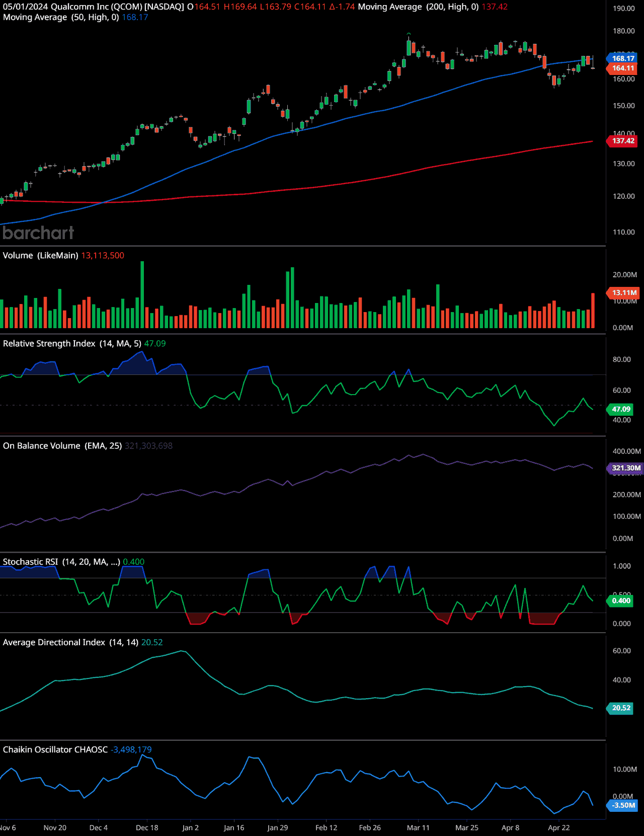Click the 110.00 price axis label
644x836 pixels.
pos(624,232)
